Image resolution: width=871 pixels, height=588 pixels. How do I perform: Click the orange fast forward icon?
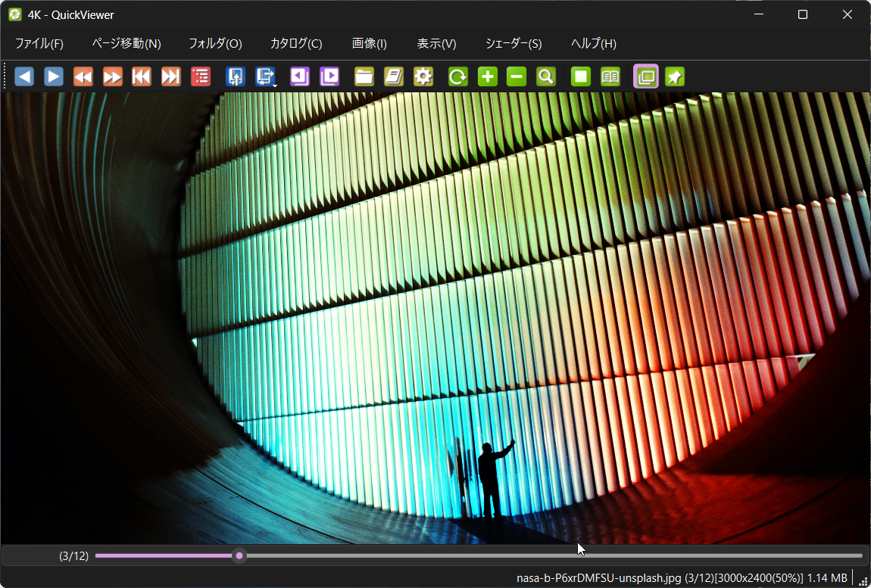[x=112, y=76]
